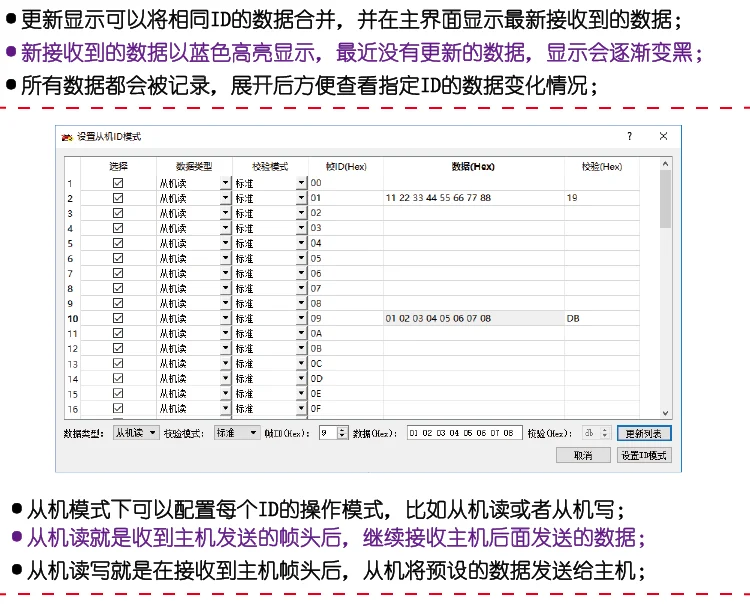The image size is (750, 604).
Task: Toggle the checkbox in row 3
Action: click(x=118, y=213)
